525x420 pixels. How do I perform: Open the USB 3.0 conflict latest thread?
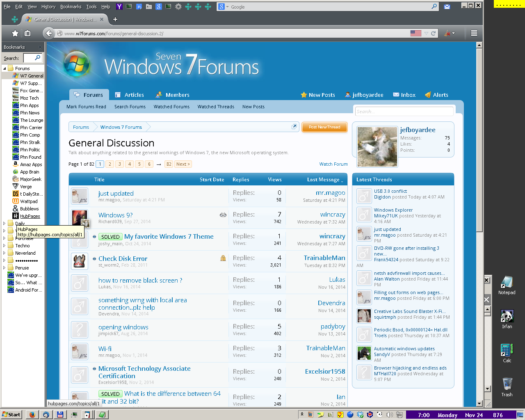click(390, 191)
